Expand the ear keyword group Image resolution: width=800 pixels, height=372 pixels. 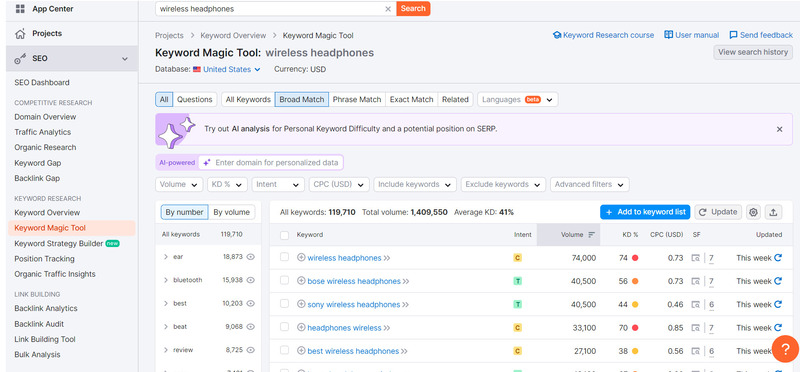click(x=166, y=257)
